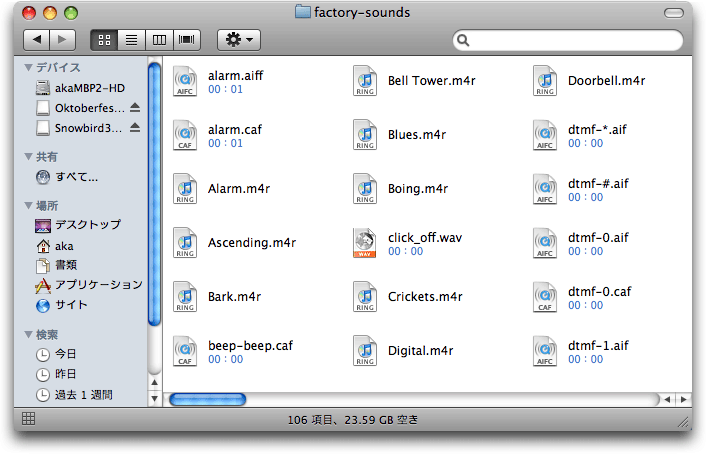The height and width of the screenshot is (454, 706).
Task: Click the sidebar scroll down arrow
Action: 154,399
